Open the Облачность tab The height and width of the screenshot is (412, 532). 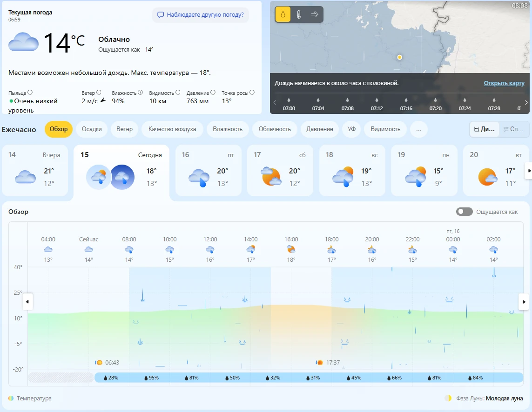coord(275,129)
